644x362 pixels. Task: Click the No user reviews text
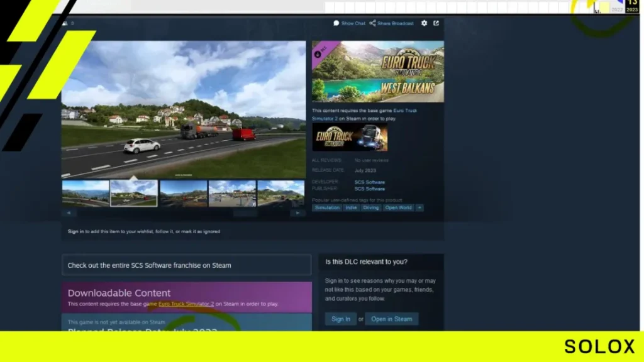click(371, 160)
